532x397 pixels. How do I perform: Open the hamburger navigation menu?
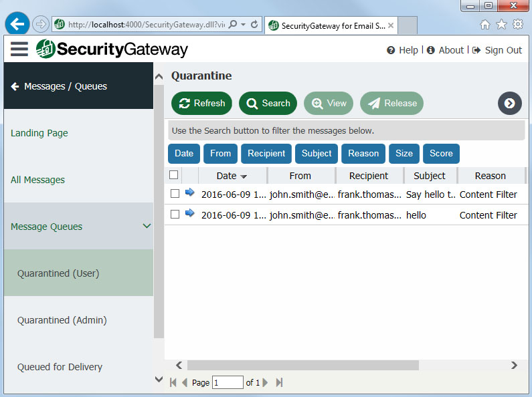click(19, 49)
